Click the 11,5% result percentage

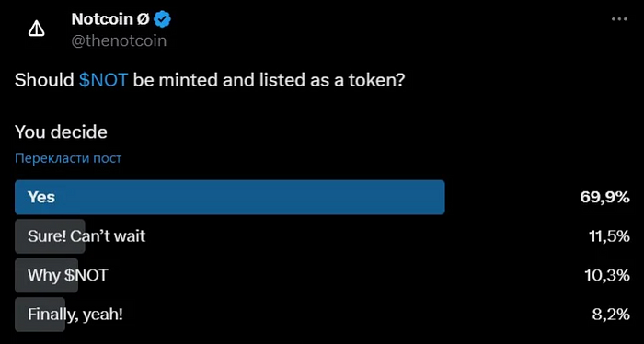point(609,236)
